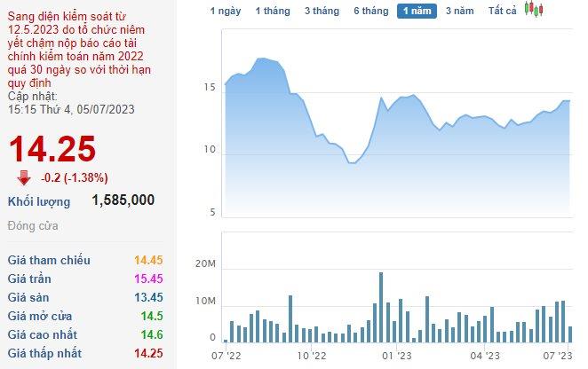View the 3 năm price history

[459, 11]
